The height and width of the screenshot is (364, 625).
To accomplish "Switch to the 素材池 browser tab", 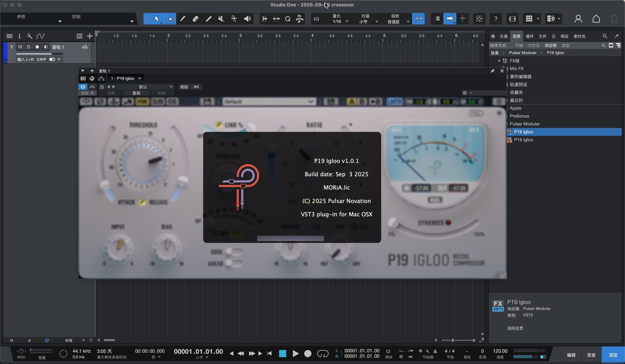I will coord(579,36).
